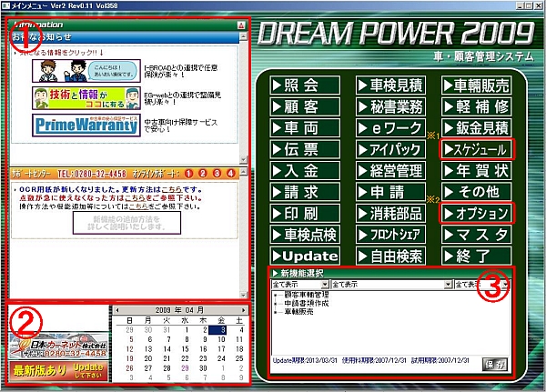Launch eワーク

390,128
